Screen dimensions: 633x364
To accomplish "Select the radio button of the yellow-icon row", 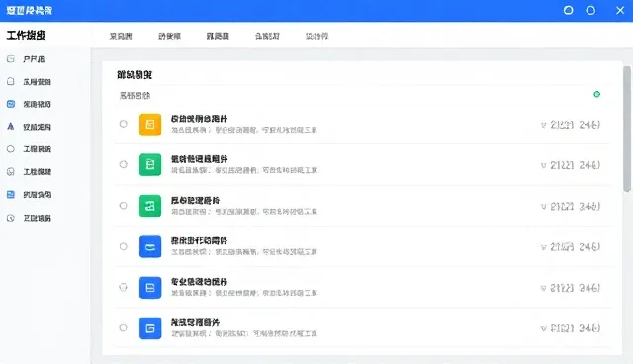I will (123, 124).
